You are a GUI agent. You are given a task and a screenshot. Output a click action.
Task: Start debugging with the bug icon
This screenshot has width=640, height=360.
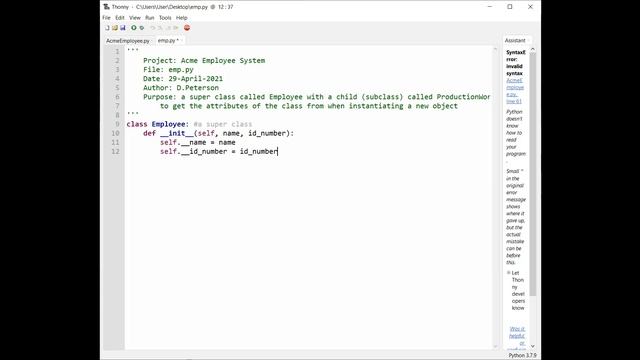pyautogui.click(x=142, y=28)
